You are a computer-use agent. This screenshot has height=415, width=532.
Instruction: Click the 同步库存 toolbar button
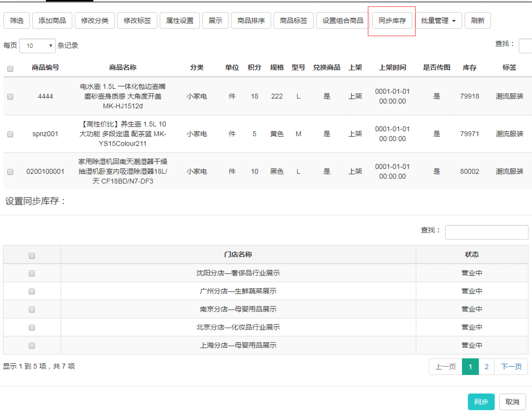(x=392, y=21)
